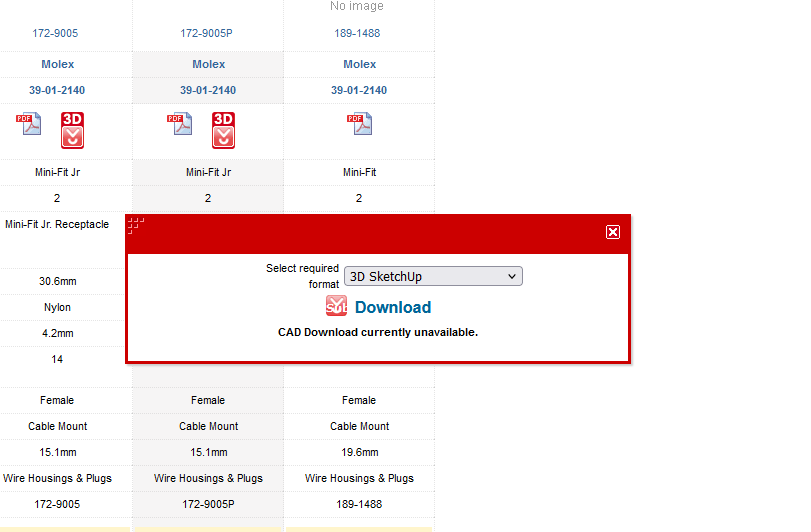Click the '19.6mm' cell in 189-1488 column
The width and height of the screenshot is (811, 532).
coord(359,452)
